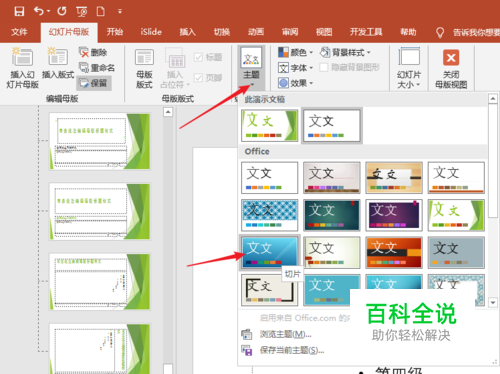
Task: Open Customize Quick Access Toolbar arrow
Action: [120, 12]
